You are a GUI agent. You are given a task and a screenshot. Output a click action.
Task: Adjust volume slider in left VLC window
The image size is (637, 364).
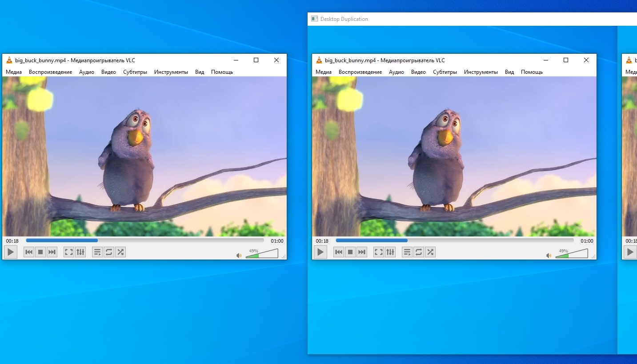click(x=262, y=253)
